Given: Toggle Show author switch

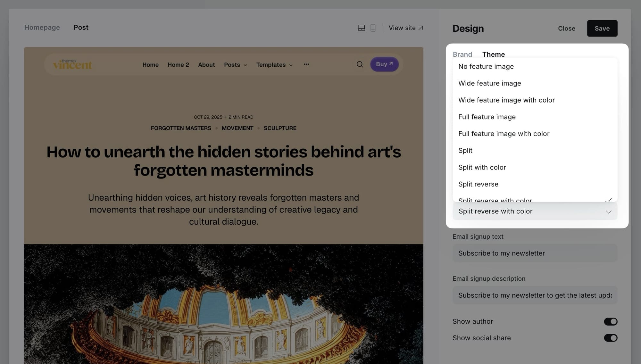Looking at the screenshot, I should 610,321.
